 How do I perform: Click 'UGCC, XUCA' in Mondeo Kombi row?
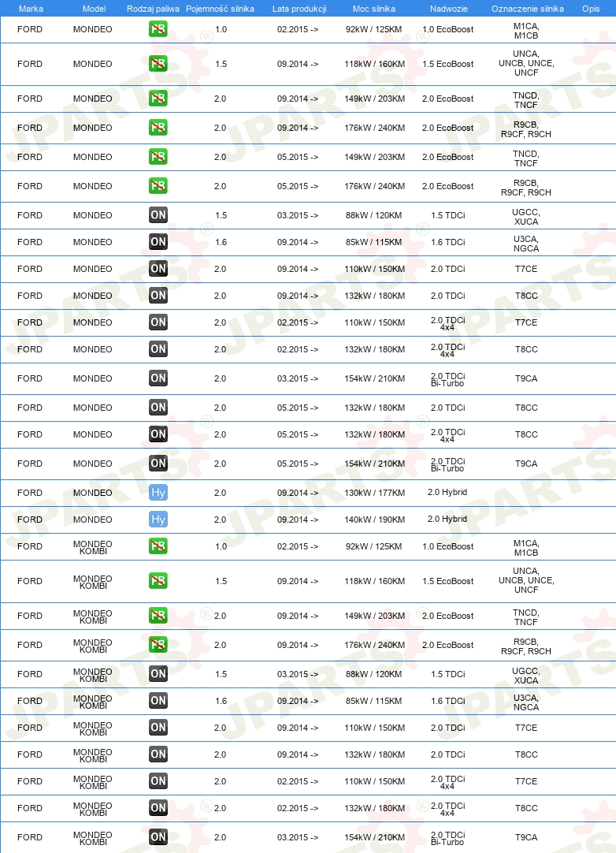(x=526, y=676)
